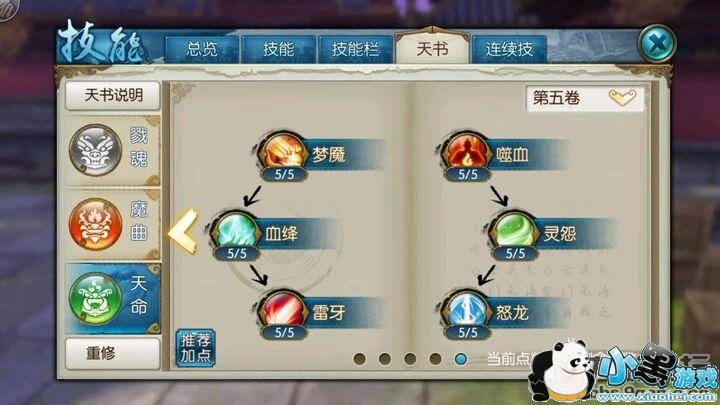Select the 噬血 flame skill orb
720x405 pixels.
[x=467, y=152]
